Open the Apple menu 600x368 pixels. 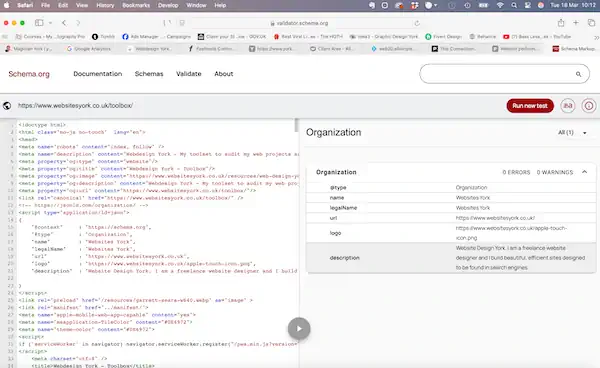7,5
